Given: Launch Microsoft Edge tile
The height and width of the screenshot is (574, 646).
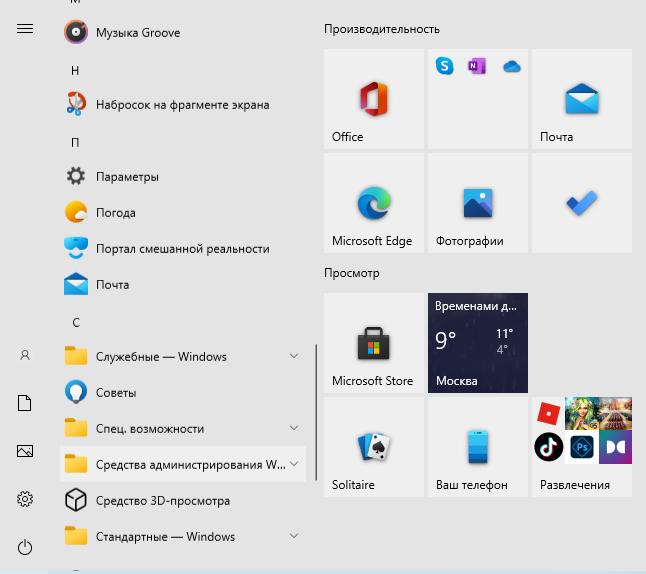Looking at the screenshot, I should tap(374, 203).
